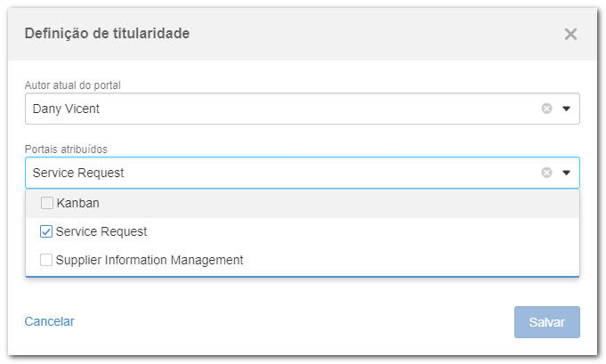Tick the Kanban checkbox
The height and width of the screenshot is (364, 606).
(x=47, y=203)
